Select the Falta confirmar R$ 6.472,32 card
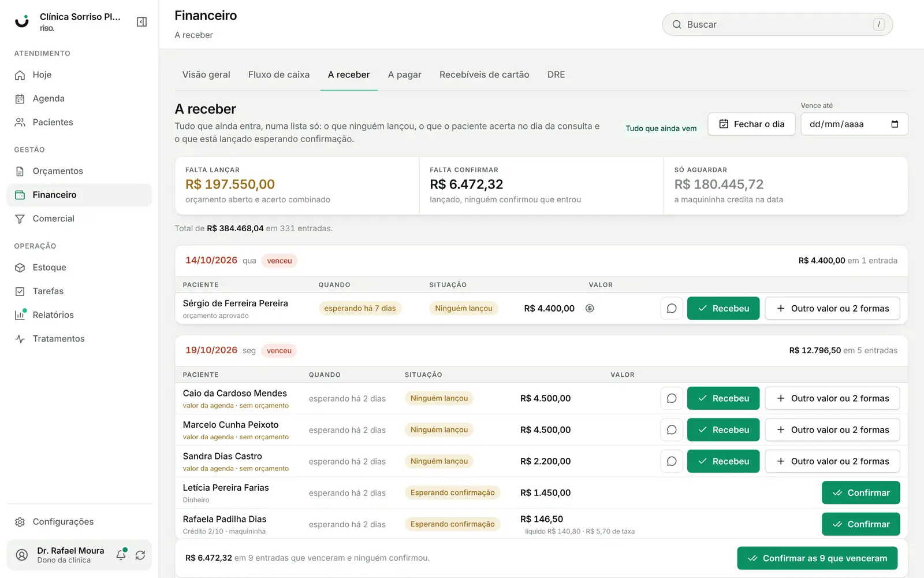924x578 pixels. click(542, 186)
